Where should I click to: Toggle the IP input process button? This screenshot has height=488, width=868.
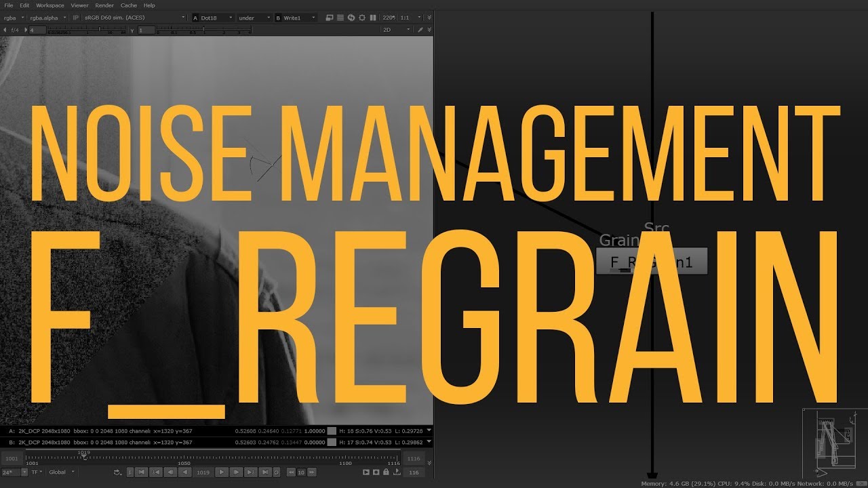(x=76, y=18)
